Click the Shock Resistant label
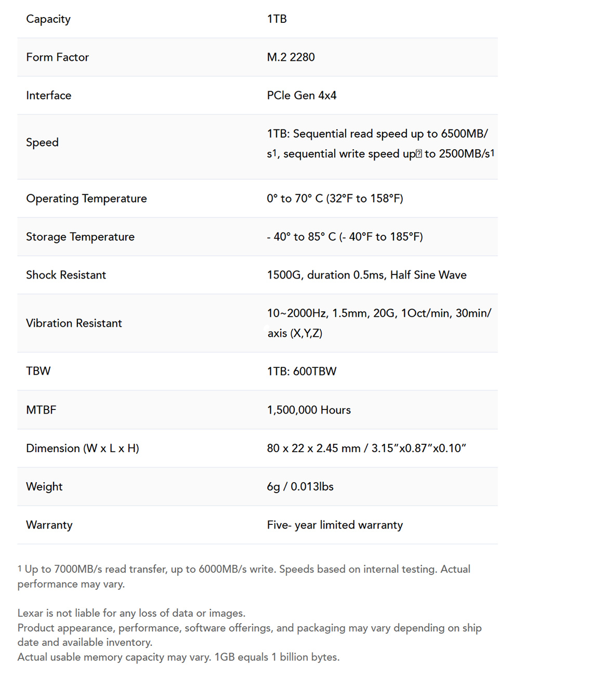 click(x=66, y=275)
